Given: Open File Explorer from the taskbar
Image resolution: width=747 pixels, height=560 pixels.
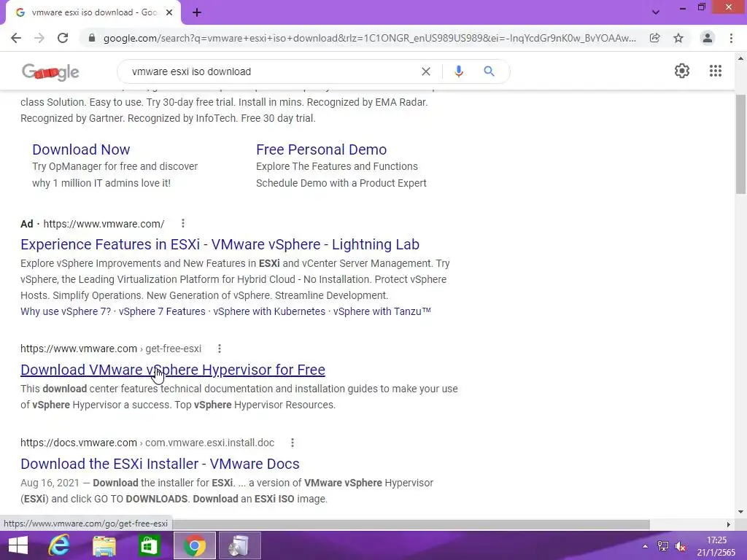Looking at the screenshot, I should click(x=104, y=545).
